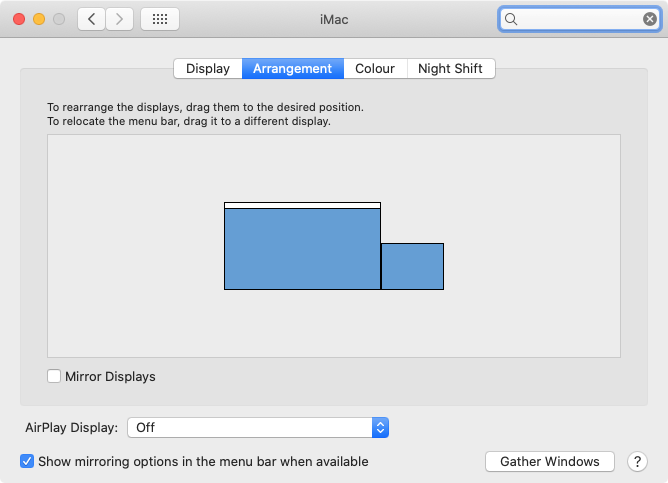668x483 pixels.
Task: Focus the search input field
Action: (x=579, y=19)
